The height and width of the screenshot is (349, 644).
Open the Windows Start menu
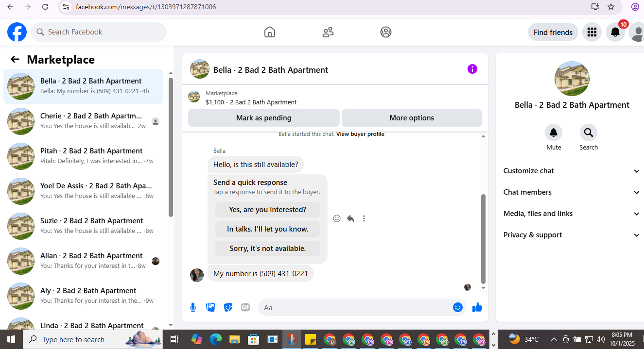click(11, 339)
